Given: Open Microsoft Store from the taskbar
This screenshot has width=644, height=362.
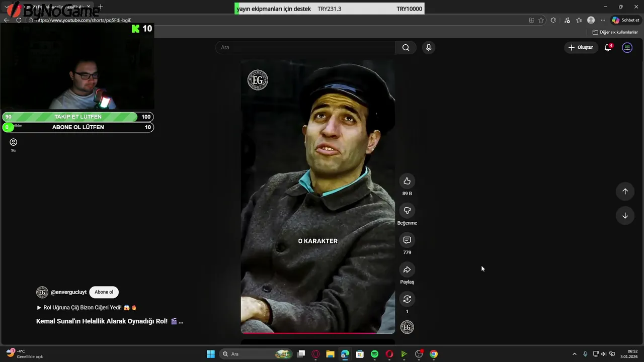Looking at the screenshot, I should click(x=360, y=354).
